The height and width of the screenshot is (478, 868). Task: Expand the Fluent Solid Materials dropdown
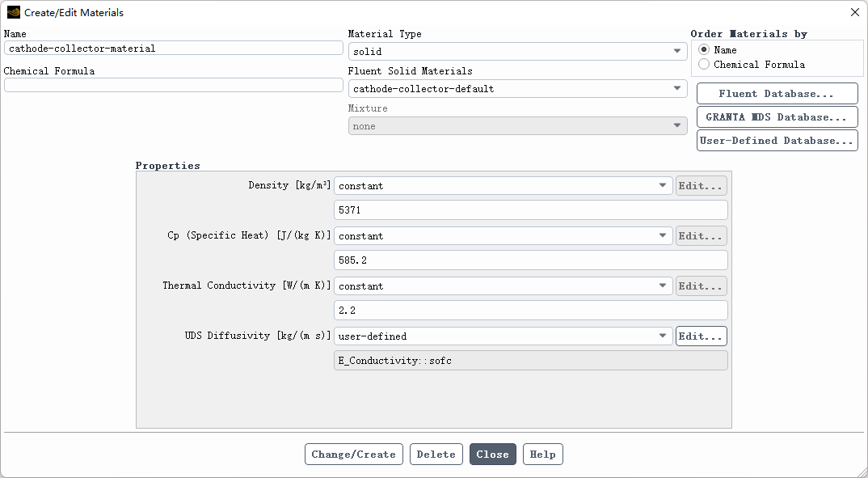click(x=517, y=89)
